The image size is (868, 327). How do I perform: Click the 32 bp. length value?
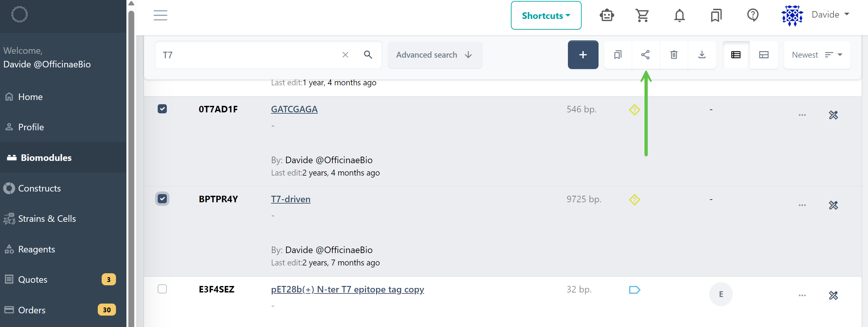click(579, 290)
